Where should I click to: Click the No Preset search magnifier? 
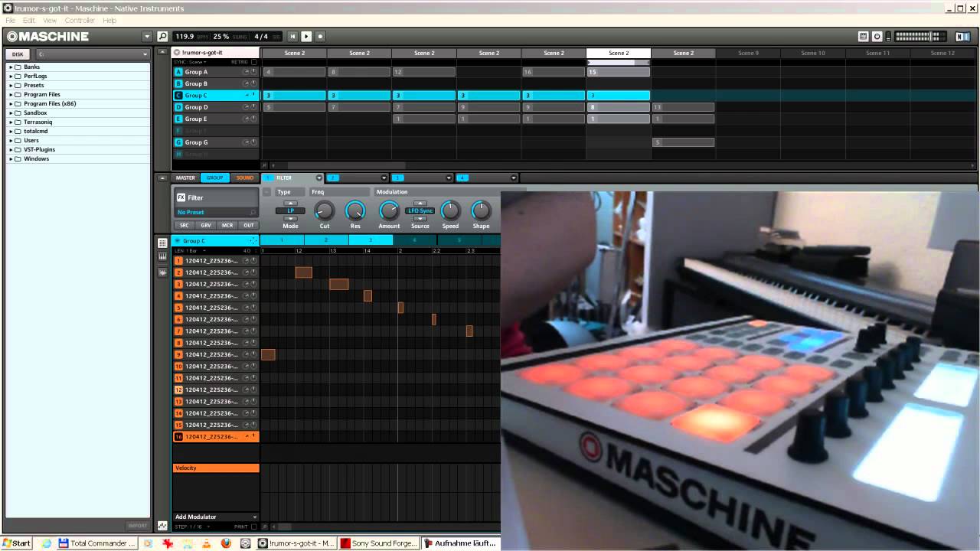253,212
